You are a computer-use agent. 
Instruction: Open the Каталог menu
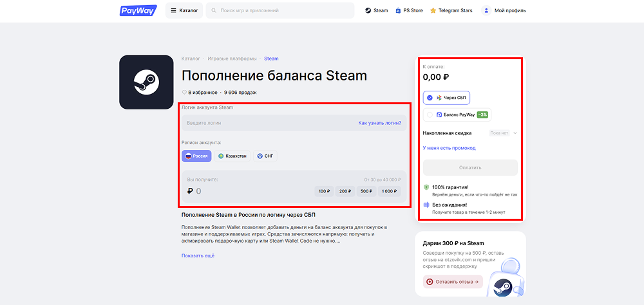[x=184, y=10]
